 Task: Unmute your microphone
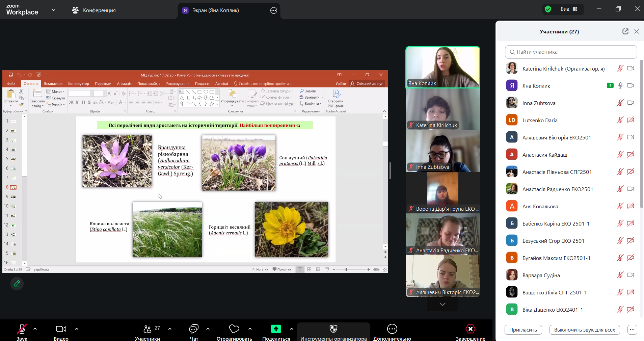point(22,329)
